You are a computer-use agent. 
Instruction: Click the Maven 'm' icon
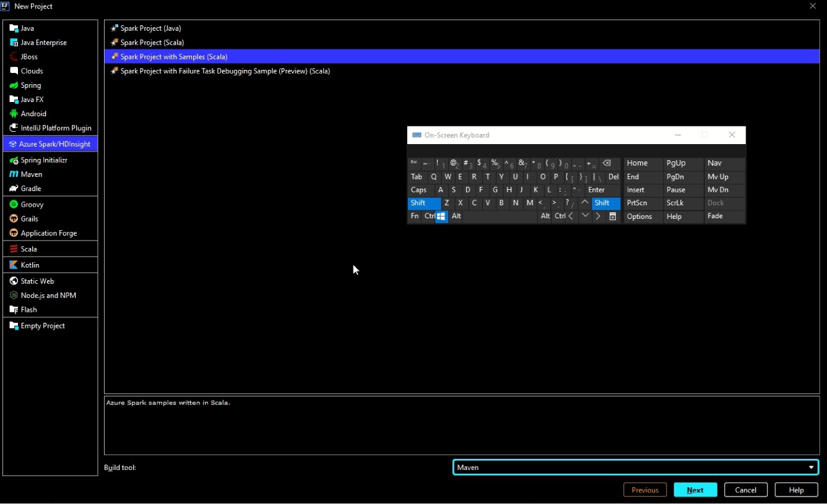[x=14, y=174]
